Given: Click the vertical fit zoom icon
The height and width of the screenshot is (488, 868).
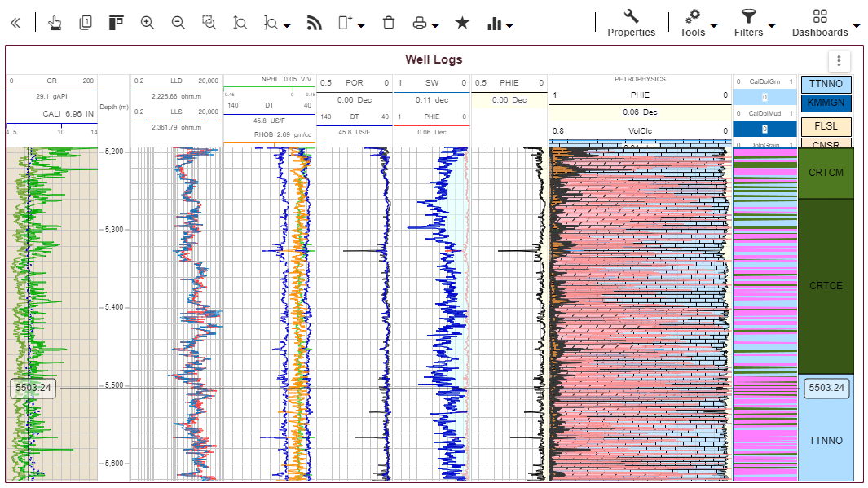Looking at the screenshot, I should [x=240, y=24].
